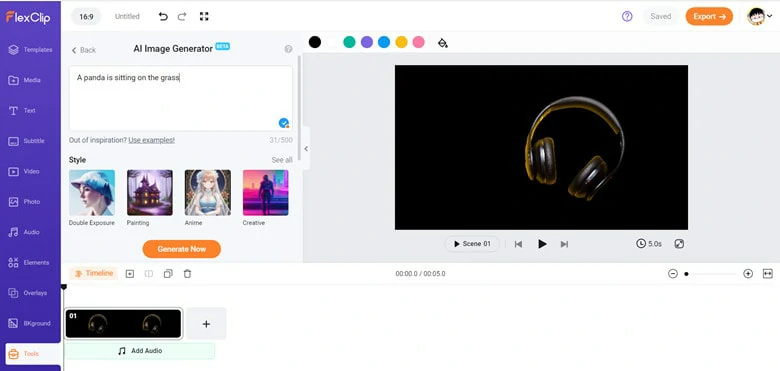Collapse the left panel with chevron
The height and width of the screenshot is (371, 780).
click(x=306, y=148)
